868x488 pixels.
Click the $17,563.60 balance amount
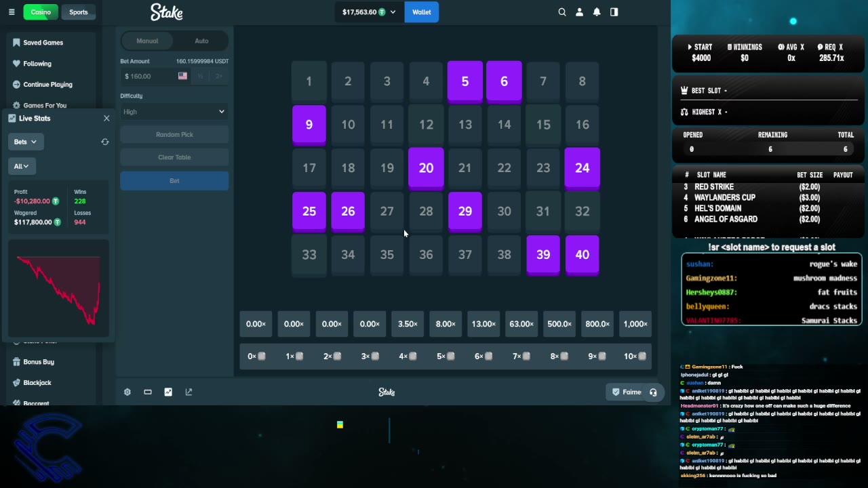359,12
